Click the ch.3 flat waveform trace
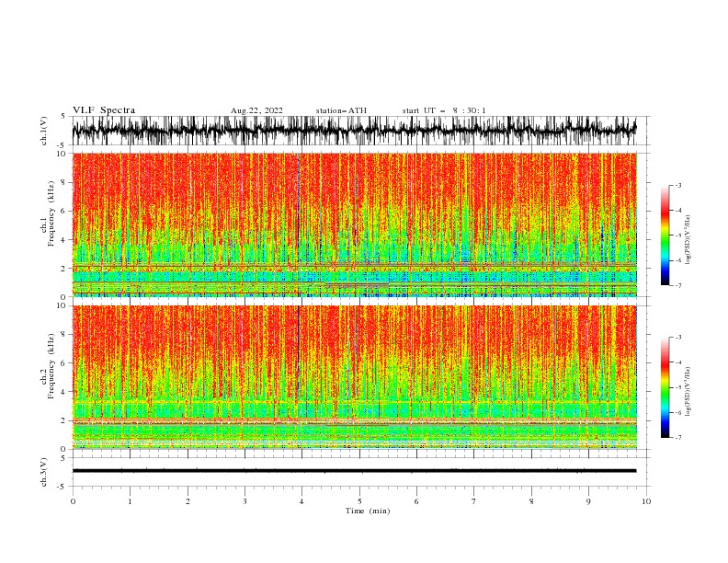Image resolution: width=728 pixels, height=563 pixels. [354, 471]
